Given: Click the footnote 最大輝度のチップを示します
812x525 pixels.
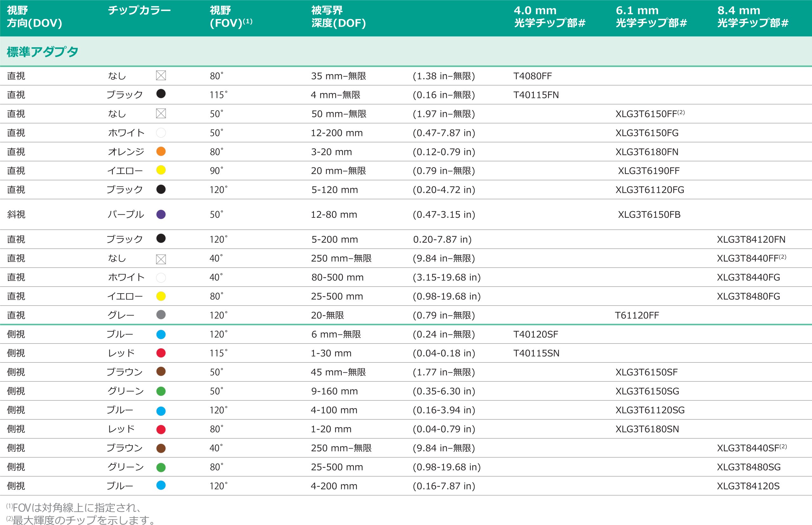Looking at the screenshot, I should click(81, 520).
